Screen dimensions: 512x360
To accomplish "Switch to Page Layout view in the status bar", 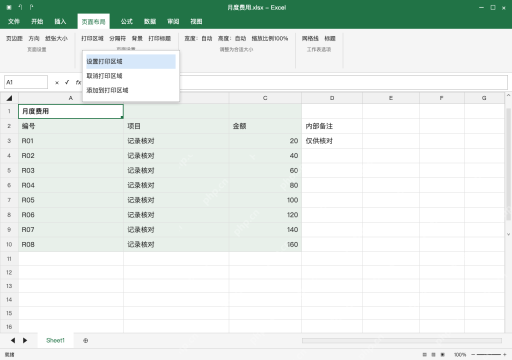I will pyautogui.click(x=433, y=355).
